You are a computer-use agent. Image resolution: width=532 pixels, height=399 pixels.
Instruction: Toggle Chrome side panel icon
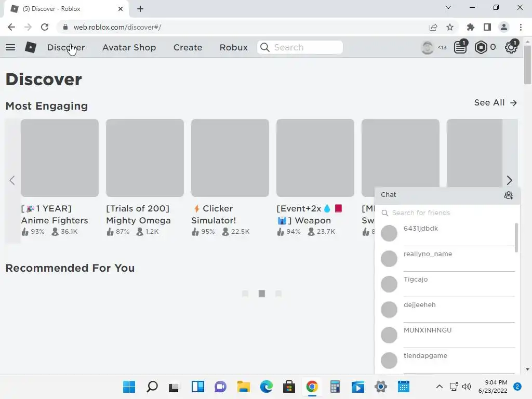pos(487,27)
